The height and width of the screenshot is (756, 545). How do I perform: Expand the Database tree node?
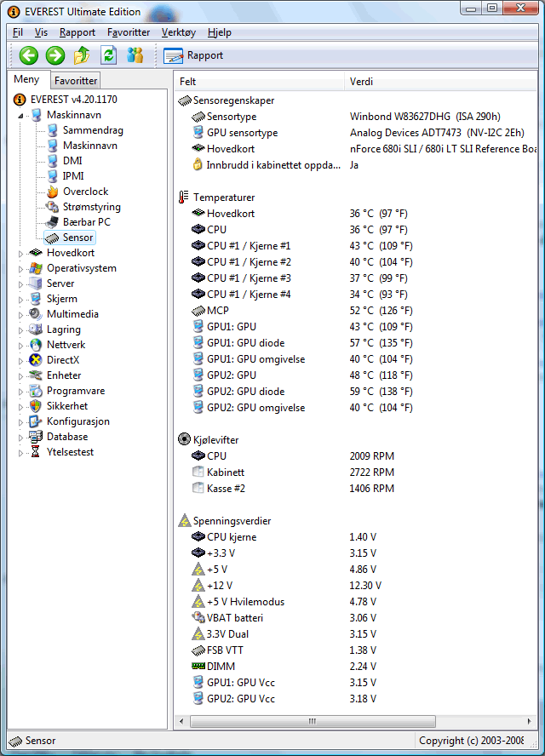pyautogui.click(x=20, y=438)
